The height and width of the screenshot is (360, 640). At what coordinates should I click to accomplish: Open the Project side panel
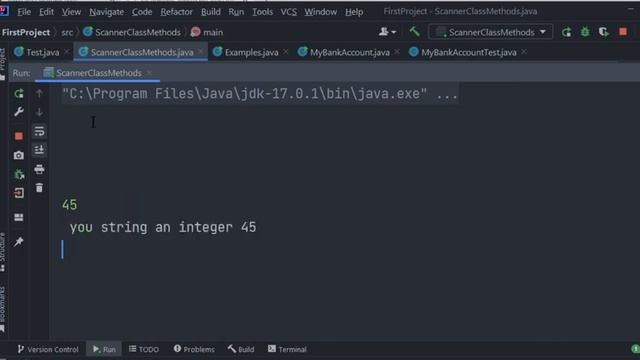coord(3,63)
